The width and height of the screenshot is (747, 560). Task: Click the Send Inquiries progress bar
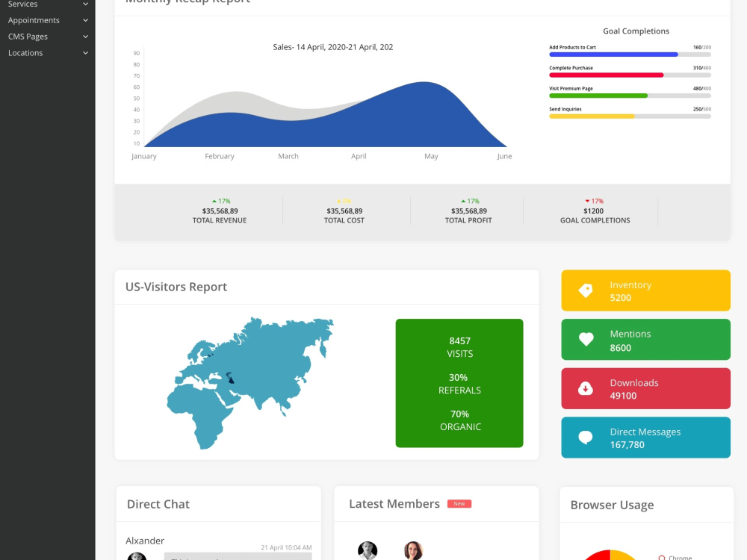(630, 116)
